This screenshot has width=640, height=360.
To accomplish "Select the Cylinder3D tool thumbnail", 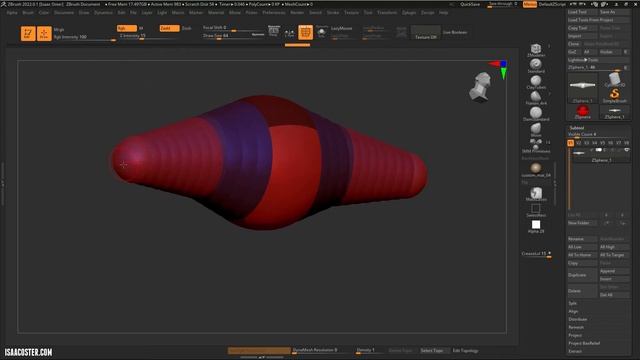I will tap(614, 79).
